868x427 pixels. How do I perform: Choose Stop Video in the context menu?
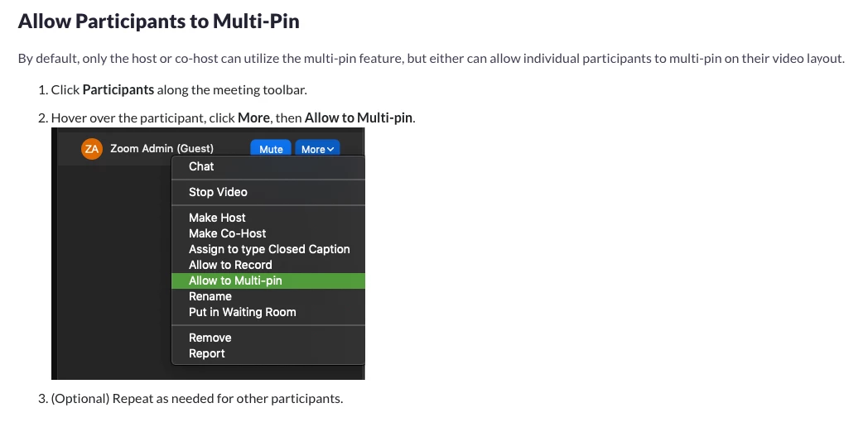tap(268, 192)
